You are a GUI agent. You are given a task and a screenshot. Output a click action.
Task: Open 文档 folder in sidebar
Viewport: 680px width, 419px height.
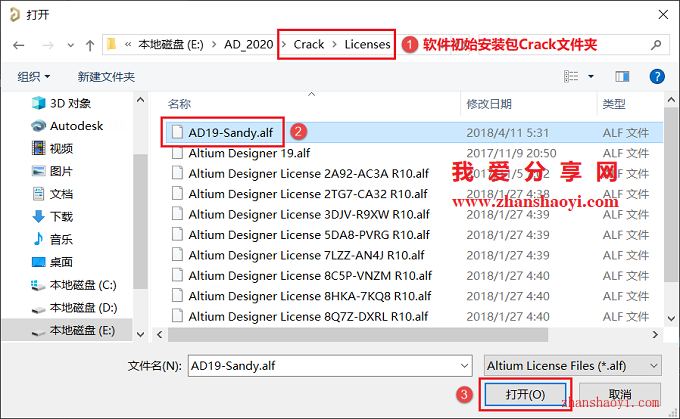tap(52, 194)
